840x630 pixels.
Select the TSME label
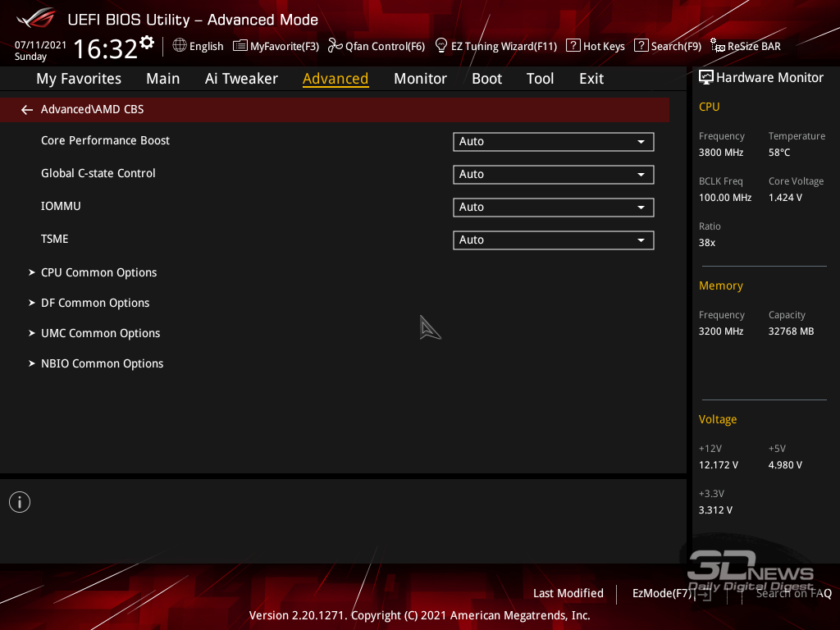[55, 239]
